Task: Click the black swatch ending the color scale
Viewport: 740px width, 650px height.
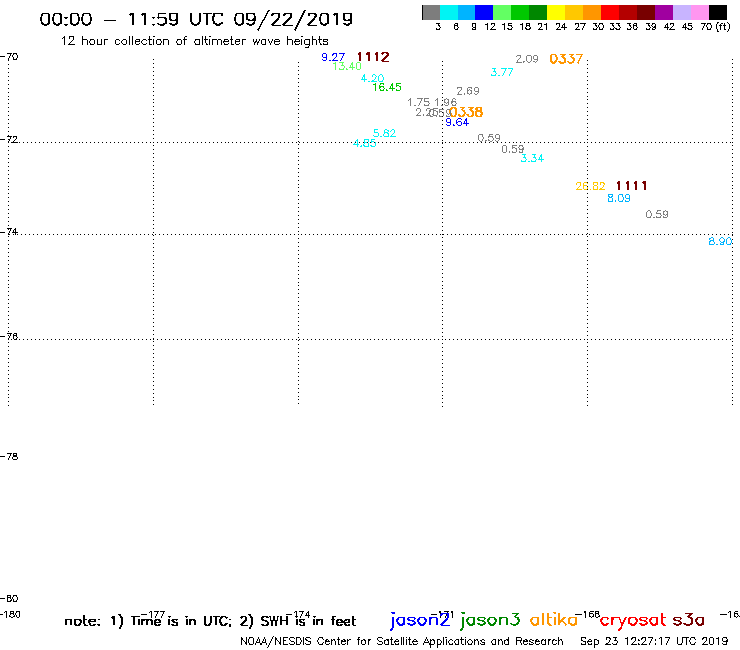Action: coord(718,12)
